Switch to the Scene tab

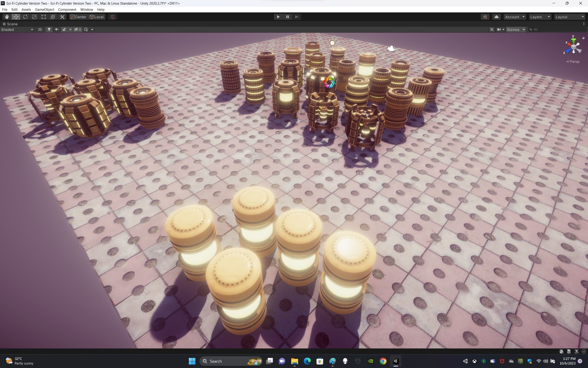[x=10, y=24]
